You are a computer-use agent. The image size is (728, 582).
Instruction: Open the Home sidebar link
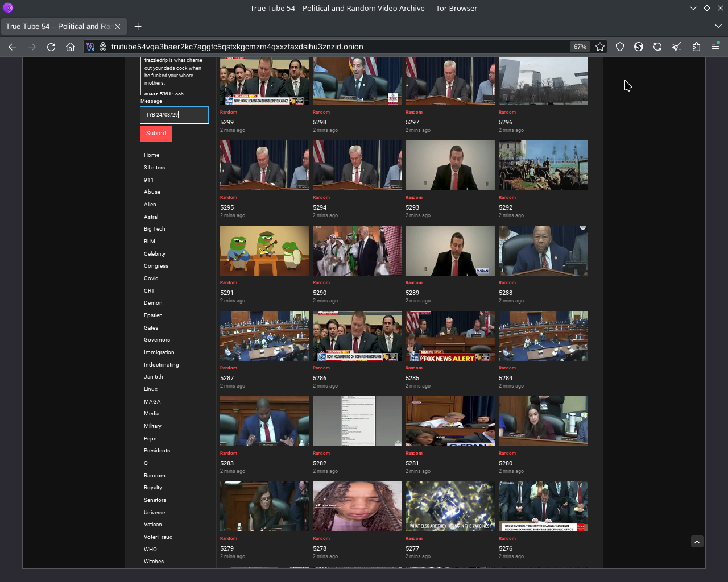pos(152,155)
